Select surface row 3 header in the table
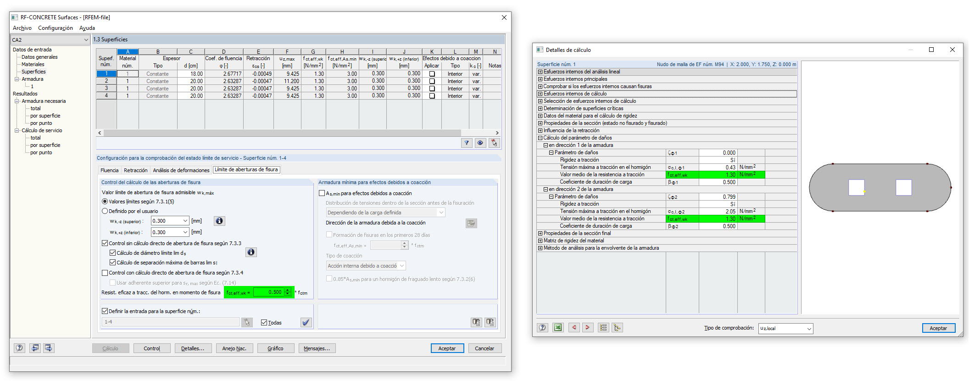This screenshot has height=381, width=980. tap(106, 89)
